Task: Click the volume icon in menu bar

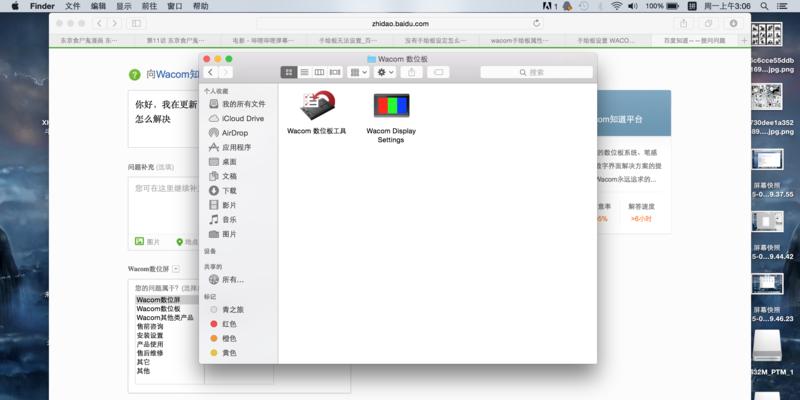Action: [x=633, y=6]
